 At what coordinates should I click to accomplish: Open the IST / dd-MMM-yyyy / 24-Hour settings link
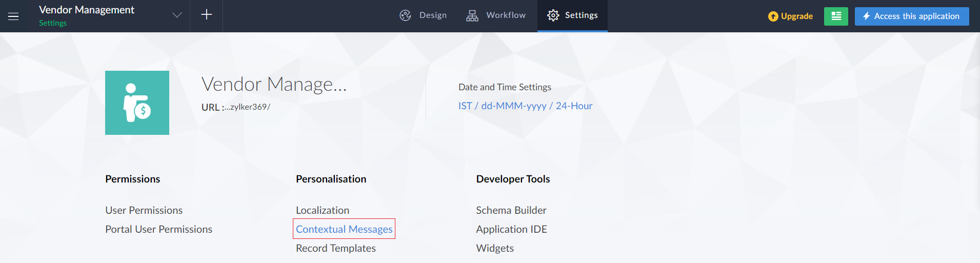[x=525, y=106]
